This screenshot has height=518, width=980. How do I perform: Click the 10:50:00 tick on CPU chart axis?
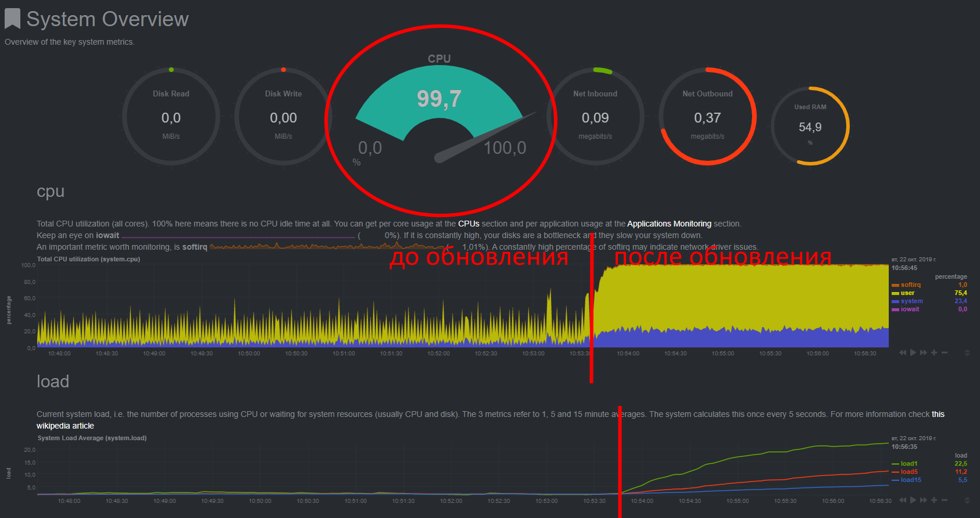(x=249, y=353)
